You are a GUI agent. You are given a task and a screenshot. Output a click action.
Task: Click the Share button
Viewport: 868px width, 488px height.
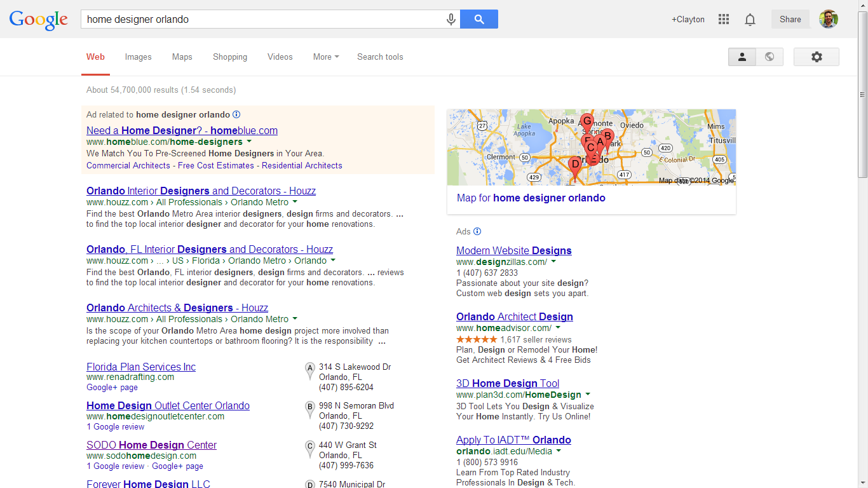790,19
